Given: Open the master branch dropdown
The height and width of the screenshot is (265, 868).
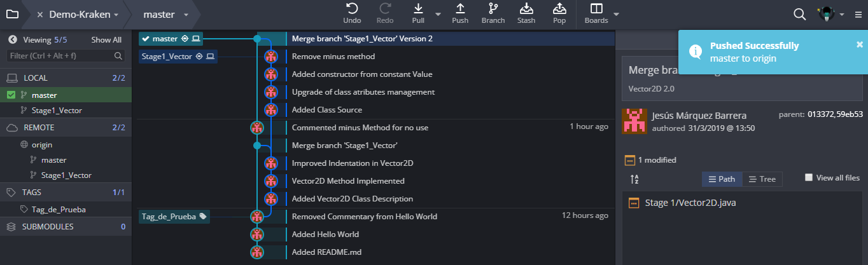Looking at the screenshot, I should click(185, 15).
